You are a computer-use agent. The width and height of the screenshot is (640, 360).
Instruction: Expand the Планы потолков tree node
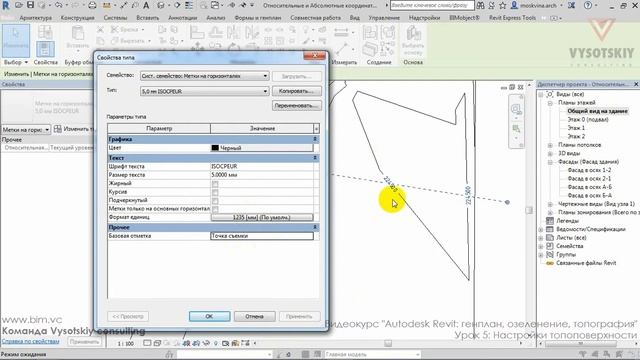[x=550, y=145]
